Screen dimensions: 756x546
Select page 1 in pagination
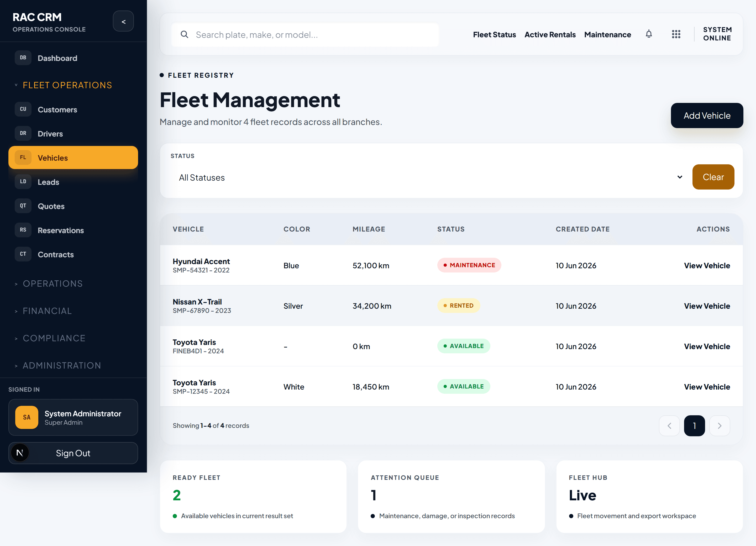tap(694, 426)
